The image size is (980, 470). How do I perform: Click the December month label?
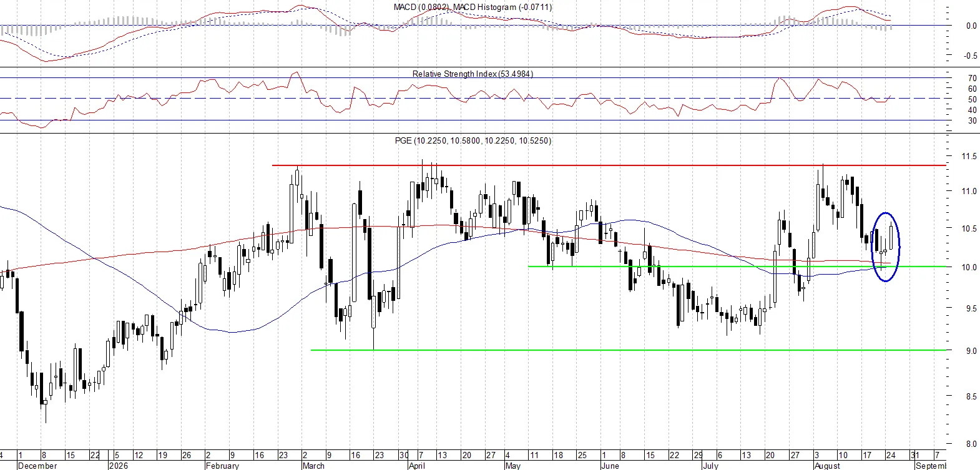(x=37, y=466)
